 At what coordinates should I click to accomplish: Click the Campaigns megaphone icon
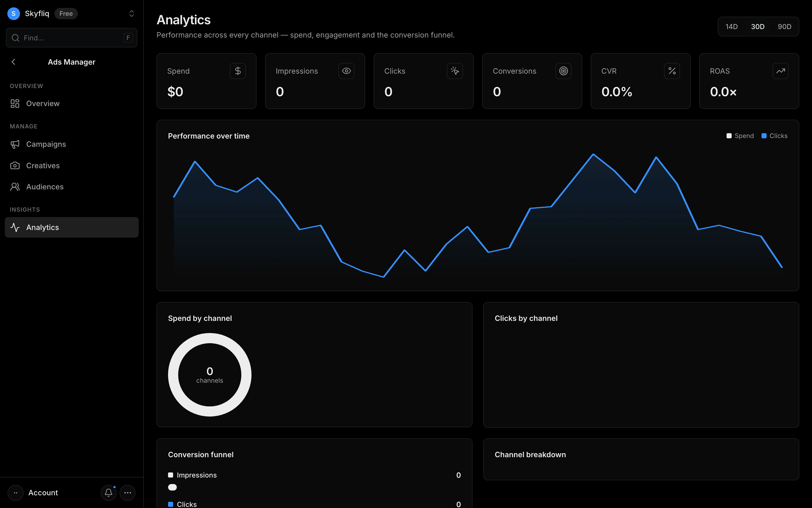(x=15, y=144)
